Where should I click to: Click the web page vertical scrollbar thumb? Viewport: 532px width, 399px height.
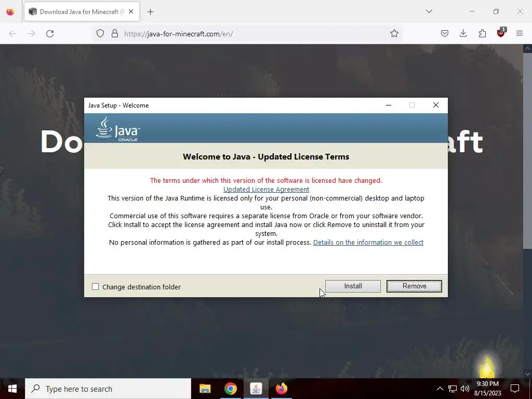[527, 150]
